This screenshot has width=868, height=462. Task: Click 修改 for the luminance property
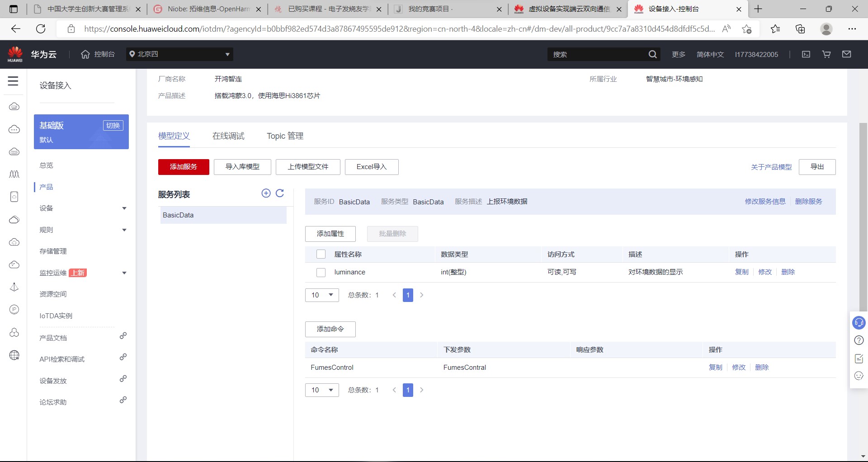[765, 272]
